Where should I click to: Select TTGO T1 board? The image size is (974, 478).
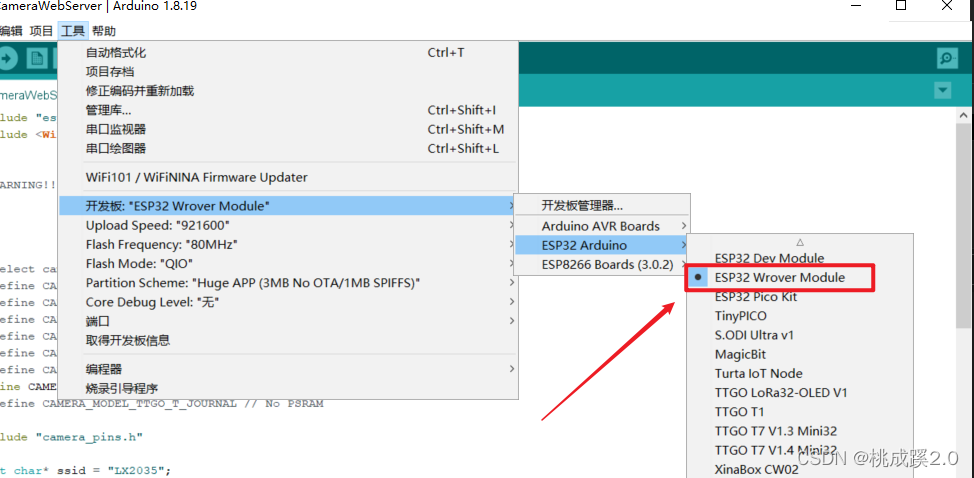tap(800, 412)
